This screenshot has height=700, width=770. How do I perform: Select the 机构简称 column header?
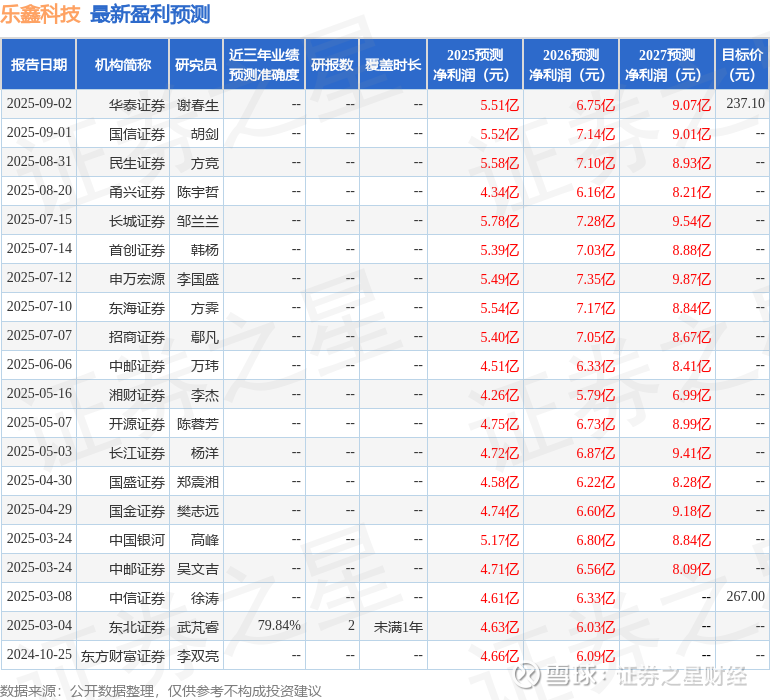(x=123, y=64)
